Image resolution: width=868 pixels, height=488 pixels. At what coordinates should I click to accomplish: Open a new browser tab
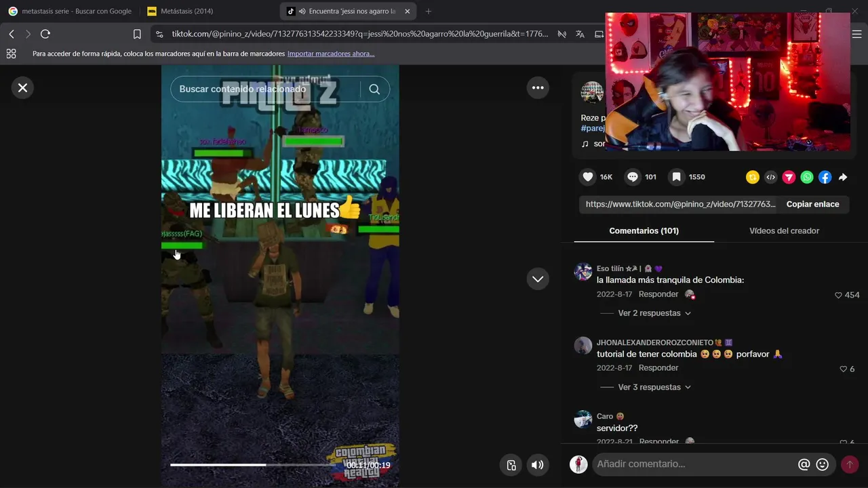coord(428,12)
